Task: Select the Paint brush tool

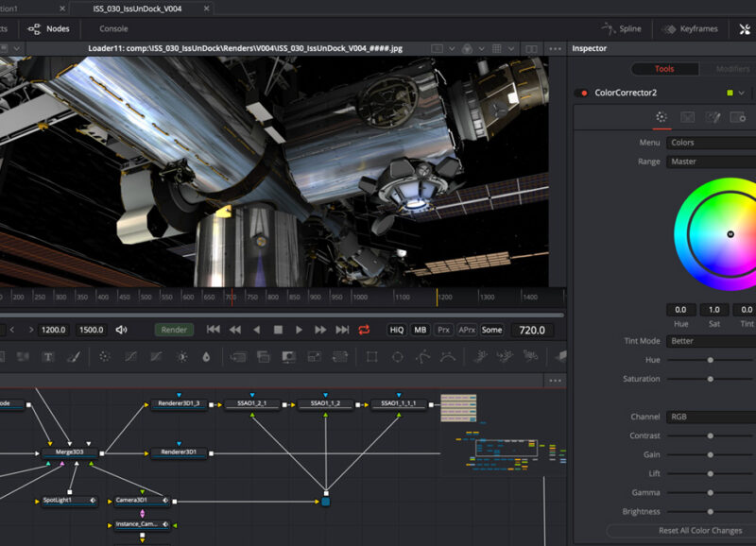Action: click(x=74, y=357)
